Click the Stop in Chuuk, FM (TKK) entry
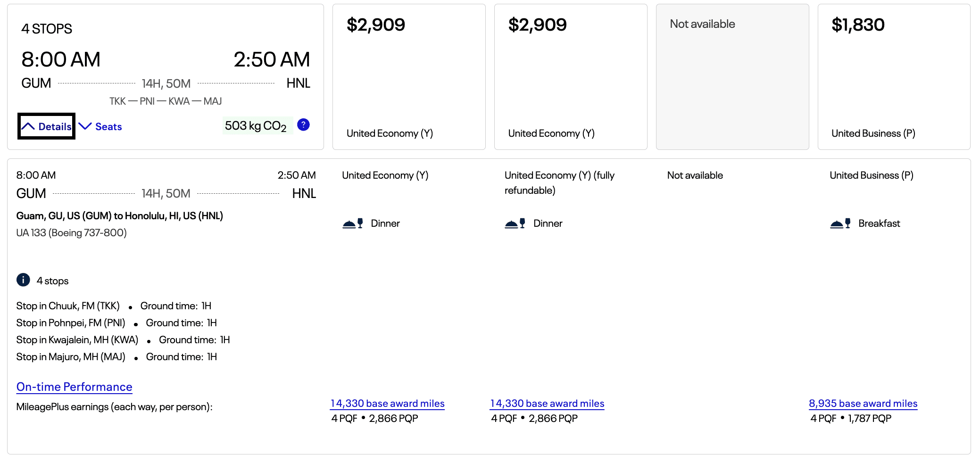980x462 pixels. pyautogui.click(x=68, y=306)
